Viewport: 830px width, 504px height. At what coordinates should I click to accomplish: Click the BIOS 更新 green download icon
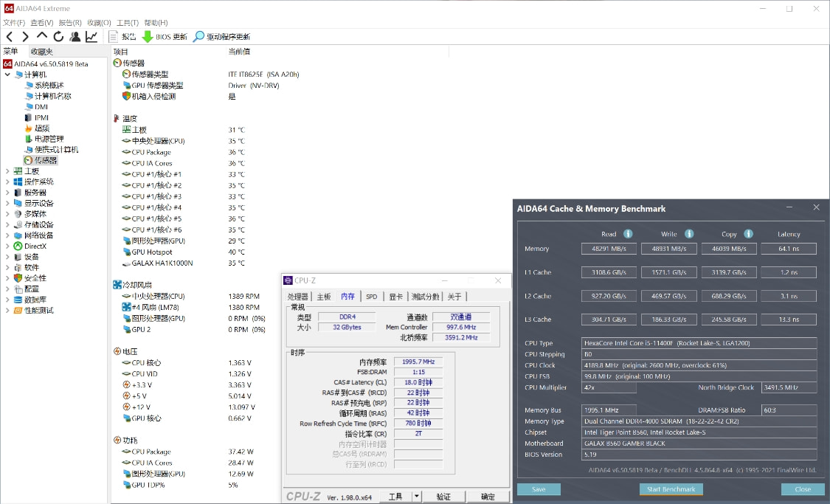[148, 36]
